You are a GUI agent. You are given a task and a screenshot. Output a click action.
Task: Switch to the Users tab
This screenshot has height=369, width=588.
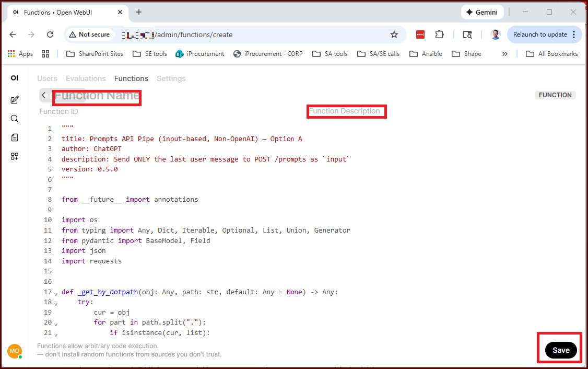pyautogui.click(x=47, y=78)
